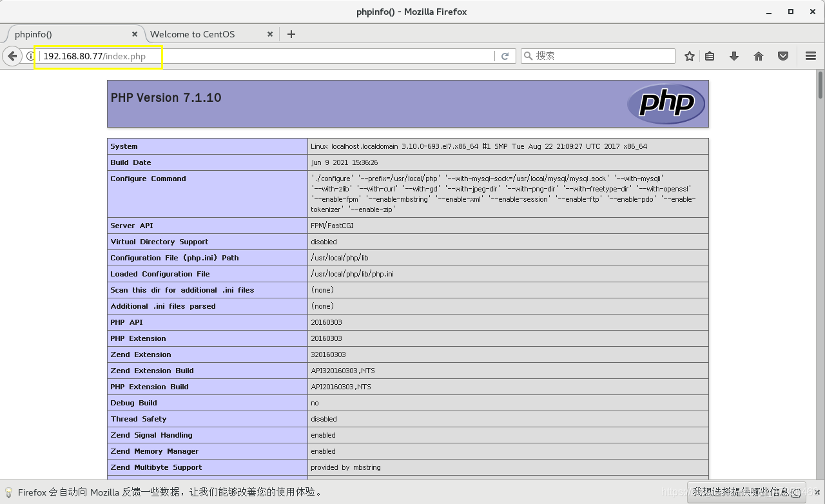Show bookmarks list icon
The width and height of the screenshot is (825, 504).
click(x=710, y=56)
